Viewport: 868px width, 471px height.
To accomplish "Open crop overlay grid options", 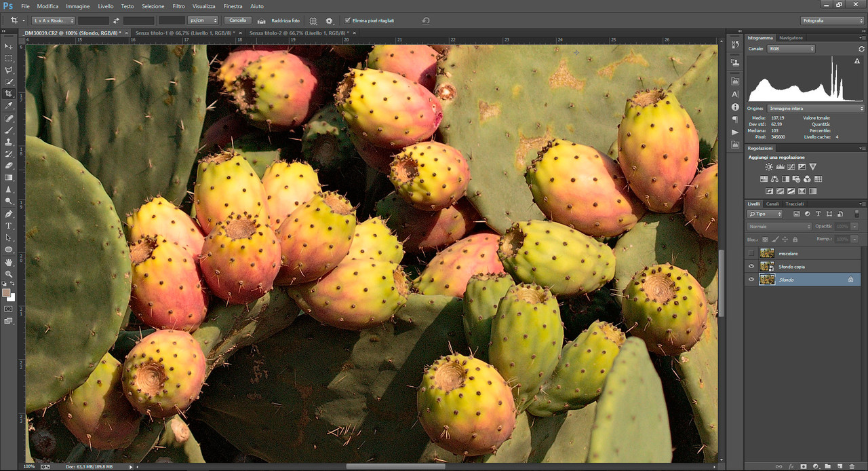I will click(x=313, y=20).
